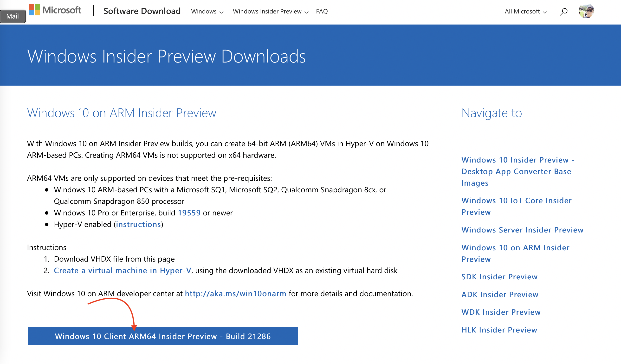
Task: Expand Windows Insider Preview dropdown
Action: [270, 12]
